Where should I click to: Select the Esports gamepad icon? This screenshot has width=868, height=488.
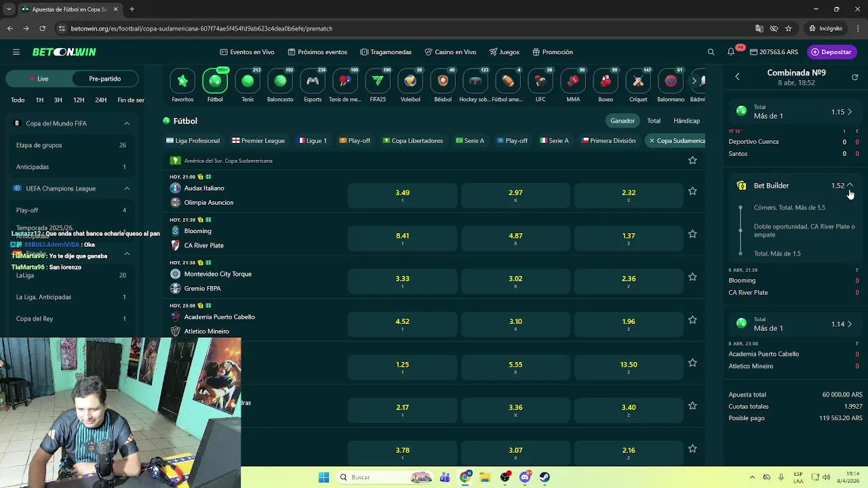(x=313, y=81)
